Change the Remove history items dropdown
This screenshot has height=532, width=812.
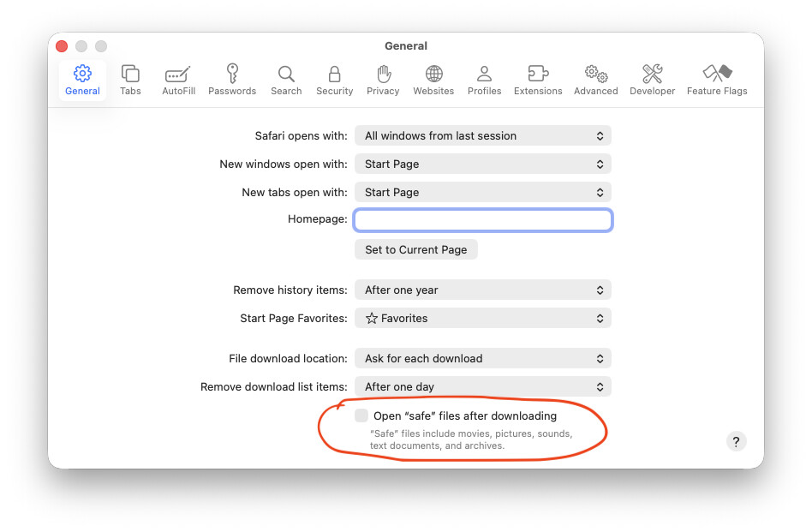[482, 290]
